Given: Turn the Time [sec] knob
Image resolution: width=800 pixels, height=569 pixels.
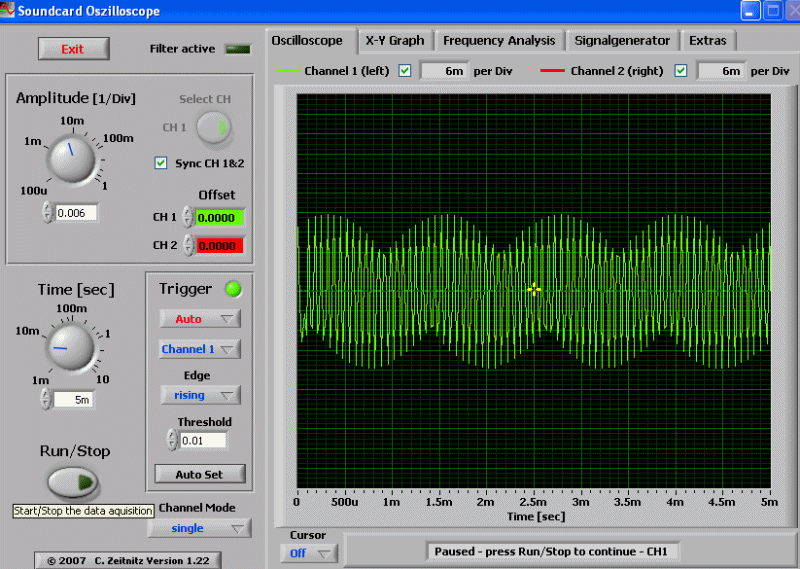Looking at the screenshot, I should click(x=70, y=347).
